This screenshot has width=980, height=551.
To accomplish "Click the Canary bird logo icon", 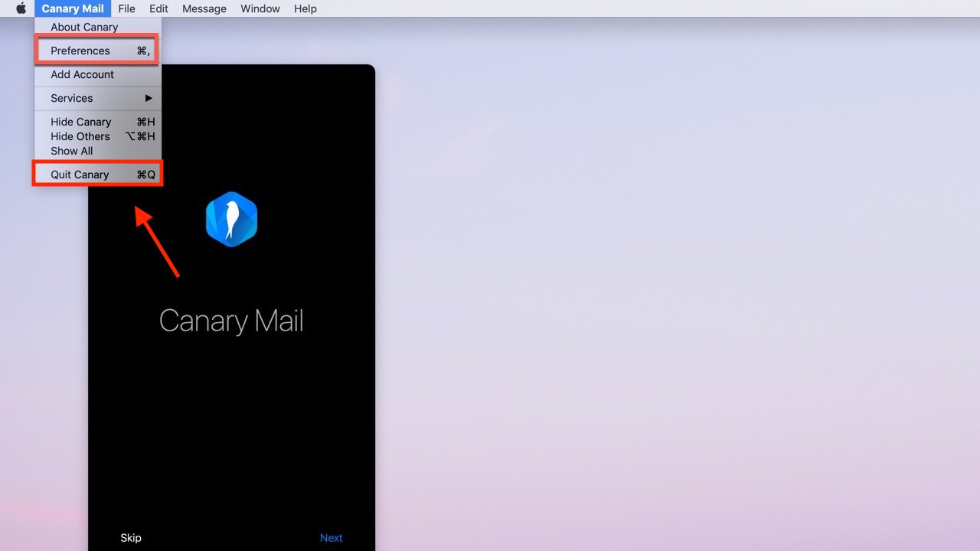I will pos(231,220).
